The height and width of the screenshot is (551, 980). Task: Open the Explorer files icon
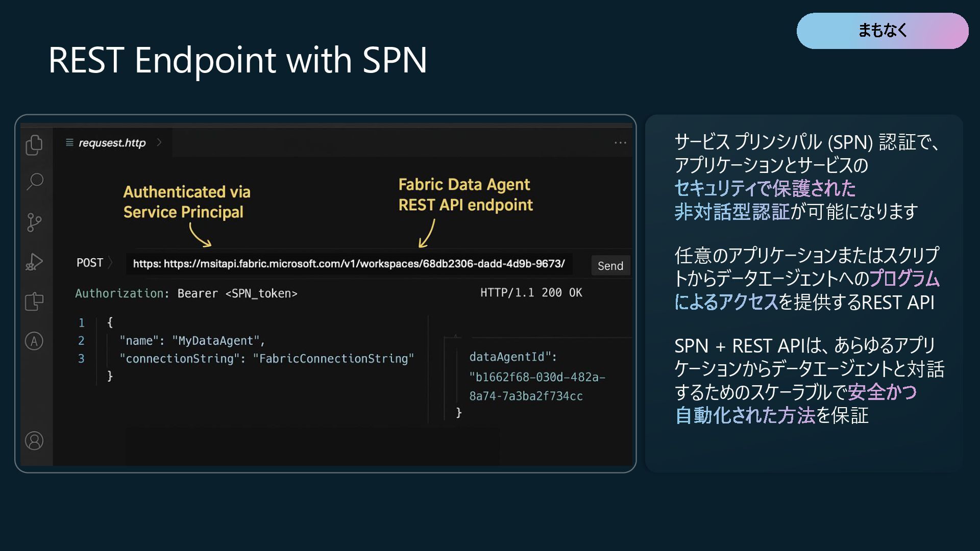pos(34,145)
